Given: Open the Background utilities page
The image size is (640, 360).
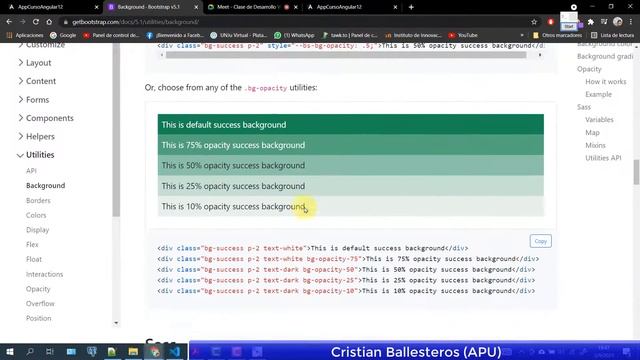Looking at the screenshot, I should point(45,185).
